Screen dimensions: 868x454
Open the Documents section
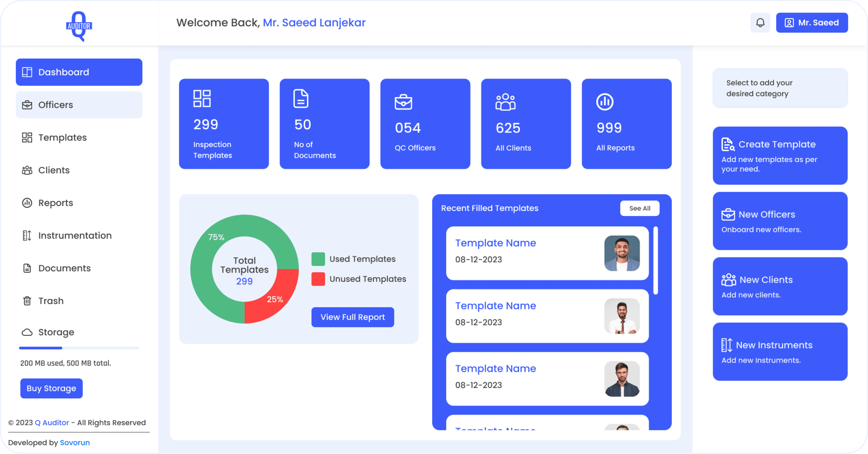79,268
